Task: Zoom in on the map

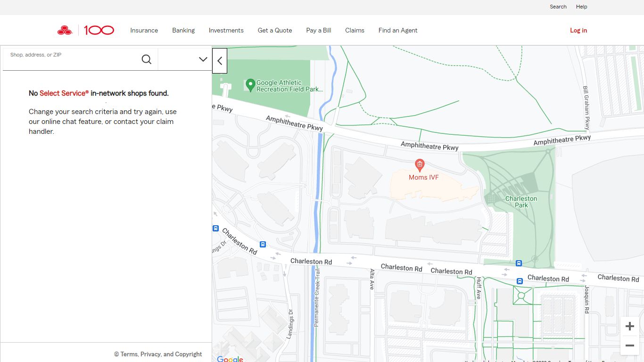Action: [x=629, y=326]
